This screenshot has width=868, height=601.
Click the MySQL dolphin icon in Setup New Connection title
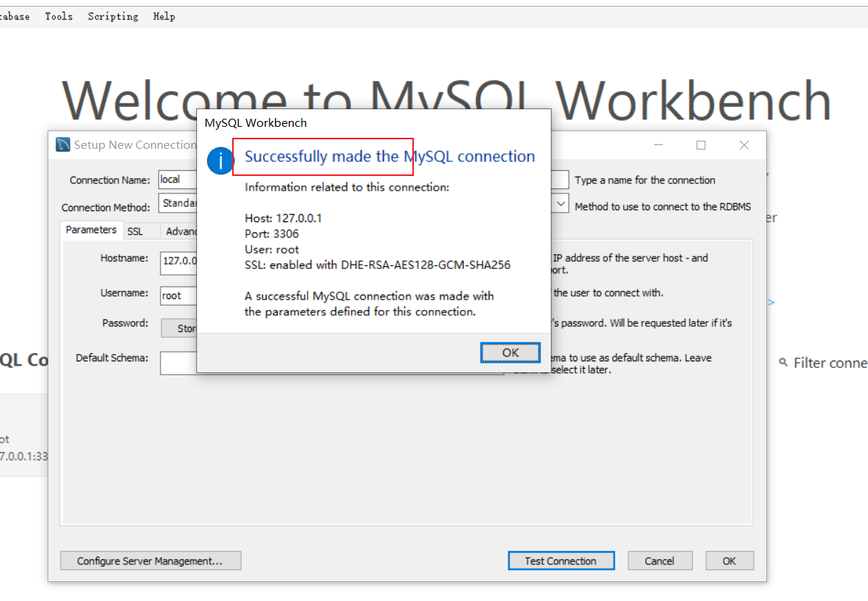[63, 144]
